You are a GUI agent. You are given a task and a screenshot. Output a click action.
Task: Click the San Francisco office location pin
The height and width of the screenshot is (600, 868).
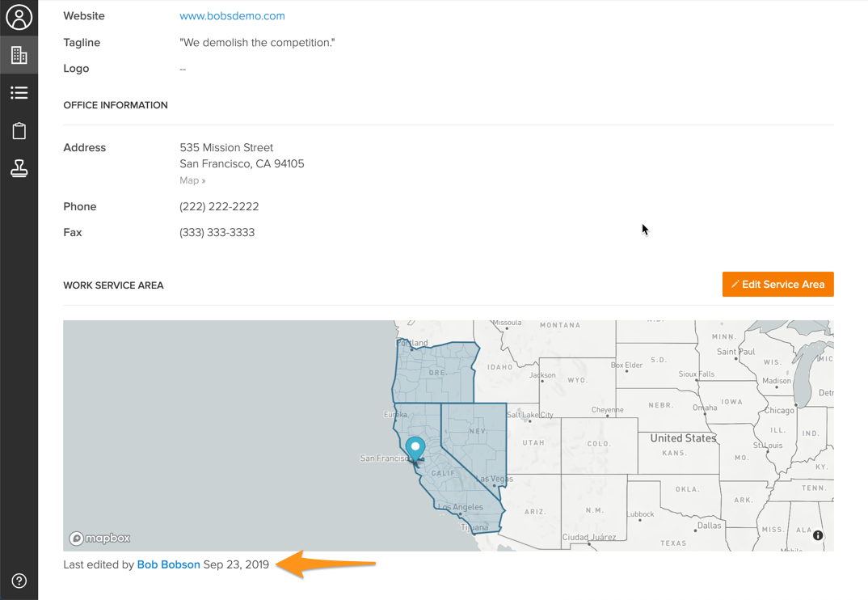[415, 448]
